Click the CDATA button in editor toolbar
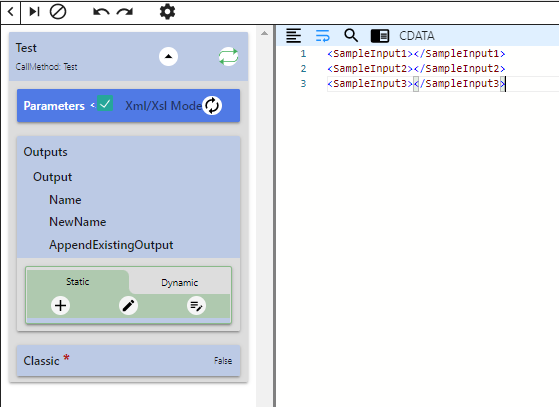This screenshot has height=407, width=559. pyautogui.click(x=417, y=36)
